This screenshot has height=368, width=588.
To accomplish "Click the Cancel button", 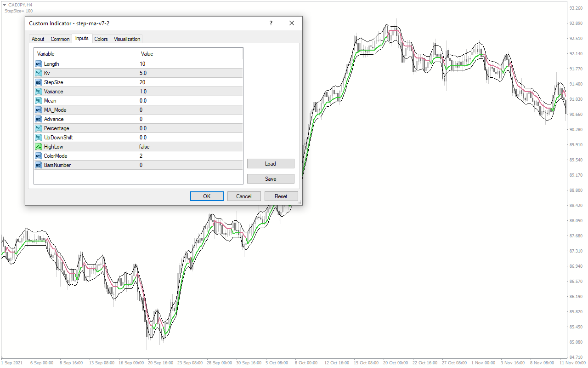I will pos(244,196).
